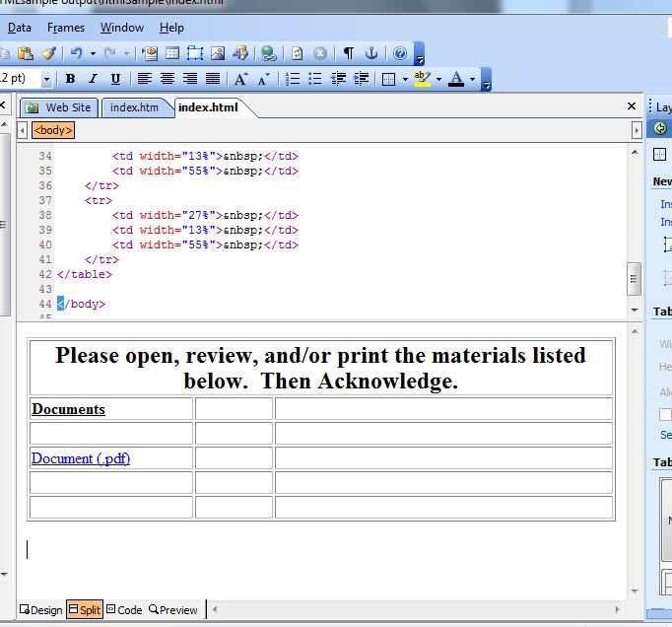Open the Web Component icon

pos(150,53)
